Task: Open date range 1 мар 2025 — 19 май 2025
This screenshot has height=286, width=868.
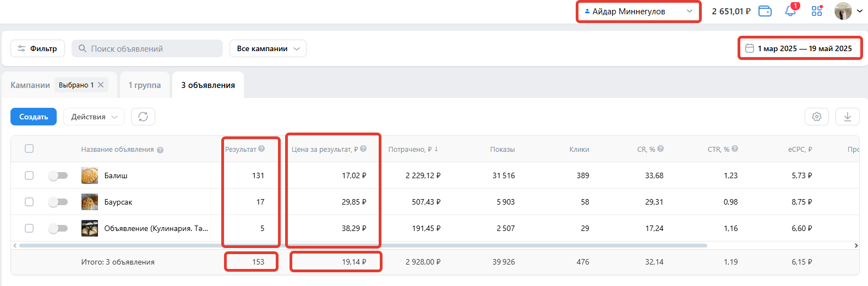Action: [800, 48]
